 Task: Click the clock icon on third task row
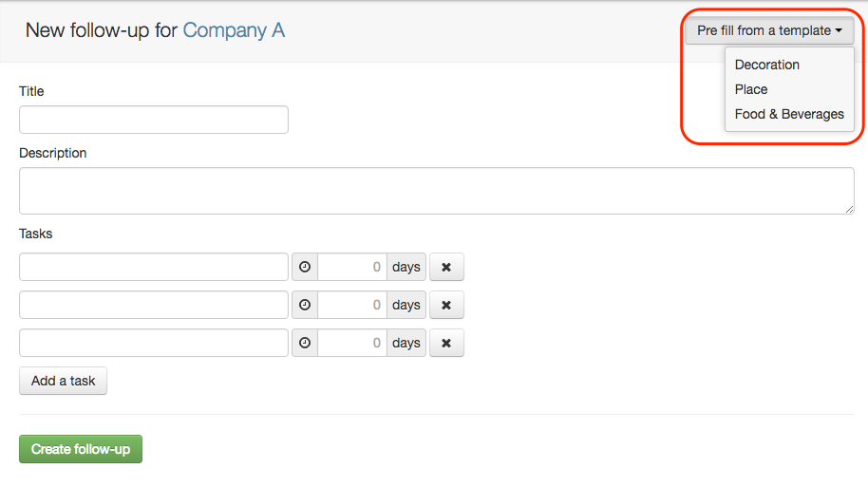coord(305,343)
